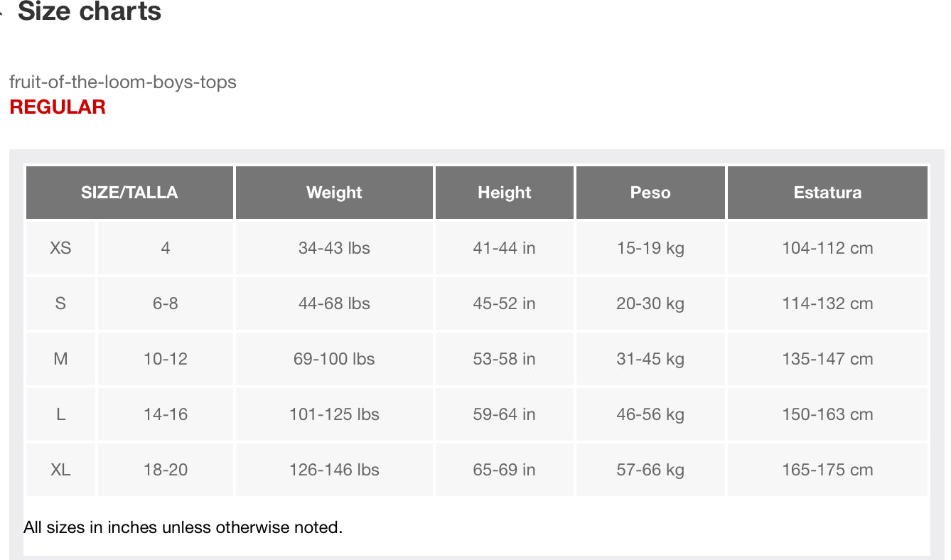951x560 pixels.
Task: Select the red REGULAR fit label
Action: (x=58, y=107)
